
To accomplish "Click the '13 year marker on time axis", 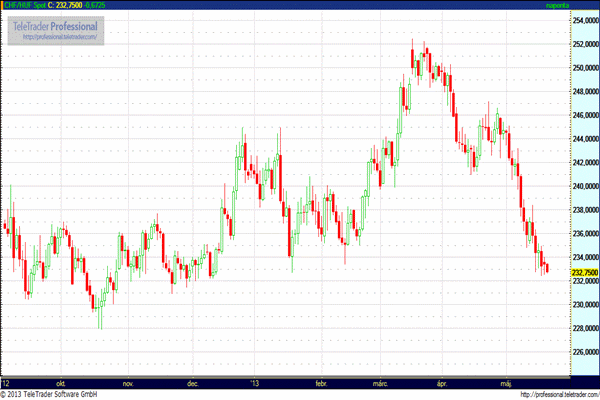I will tap(256, 383).
